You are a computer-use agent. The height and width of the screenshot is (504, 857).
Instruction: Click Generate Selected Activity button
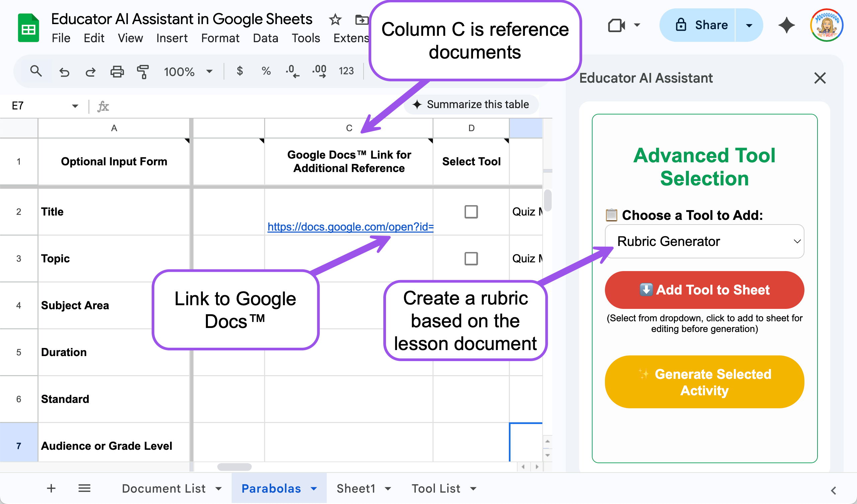[x=704, y=382]
